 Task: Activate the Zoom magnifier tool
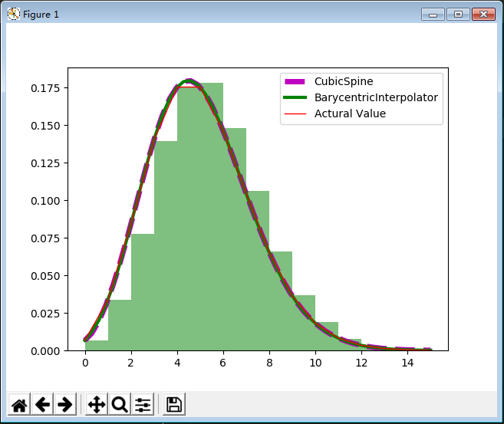pyautogui.click(x=120, y=404)
